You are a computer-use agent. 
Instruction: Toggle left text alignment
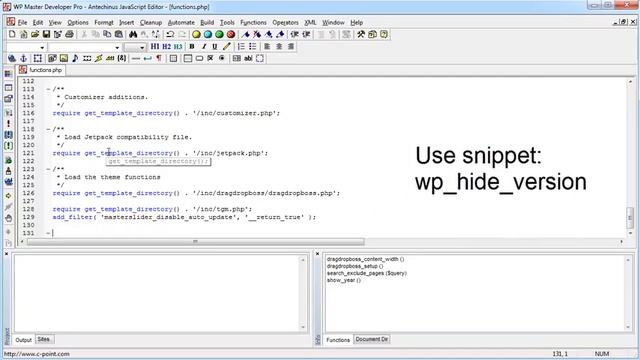pos(267,47)
